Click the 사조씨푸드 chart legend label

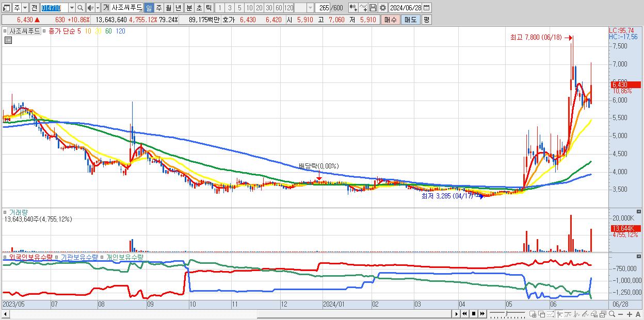[25, 31]
